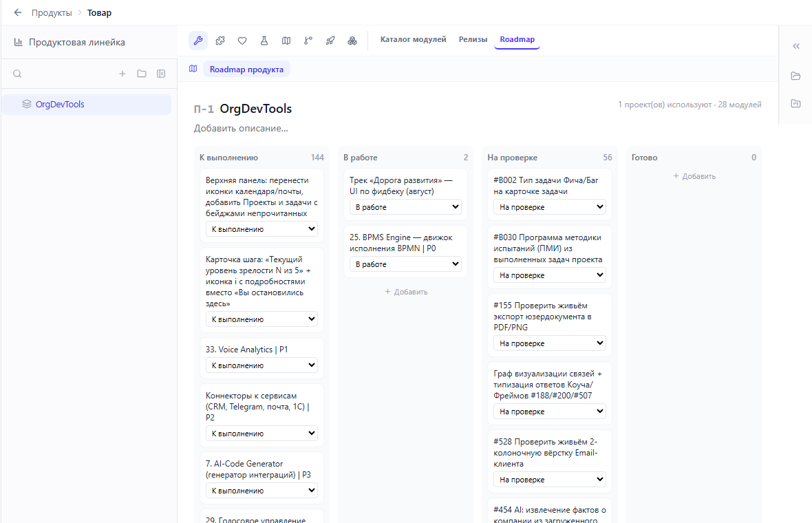Click the folder icon in sidebar toolbar

pyautogui.click(x=141, y=74)
